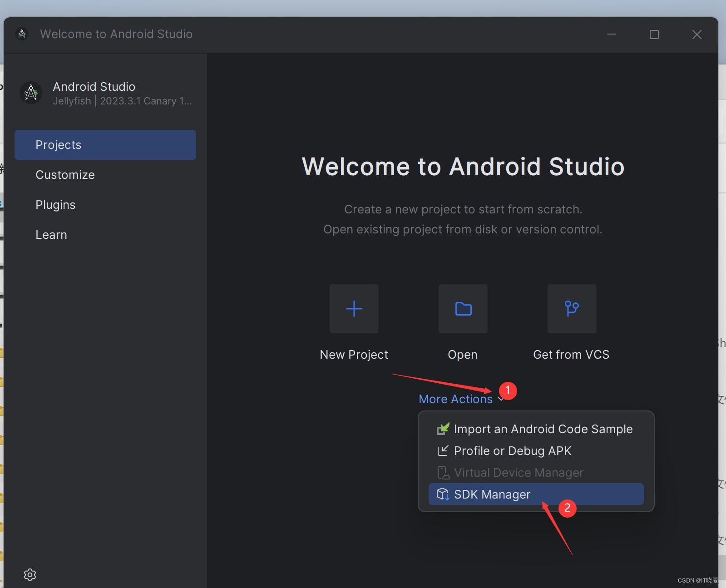This screenshot has width=726, height=588.
Task: Click the window title text in title bar
Action: pos(116,34)
